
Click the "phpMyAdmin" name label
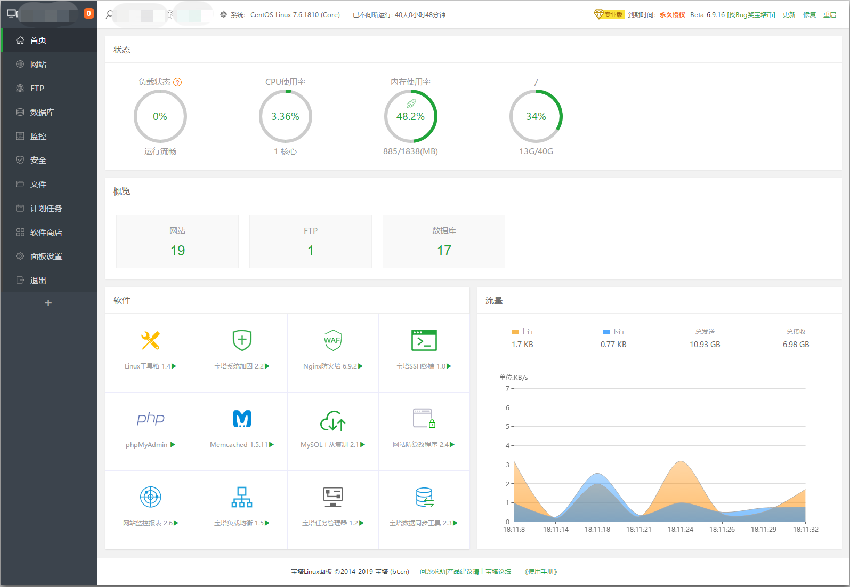point(146,444)
